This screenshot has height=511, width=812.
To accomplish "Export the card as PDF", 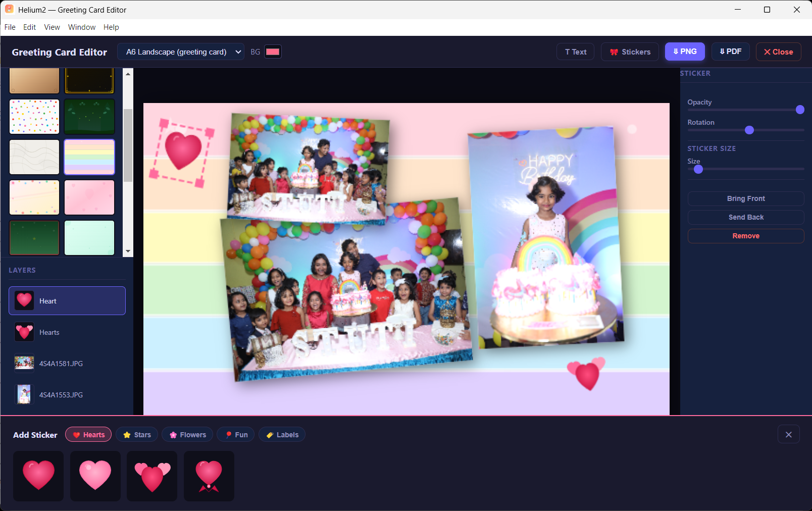I will [x=730, y=51].
